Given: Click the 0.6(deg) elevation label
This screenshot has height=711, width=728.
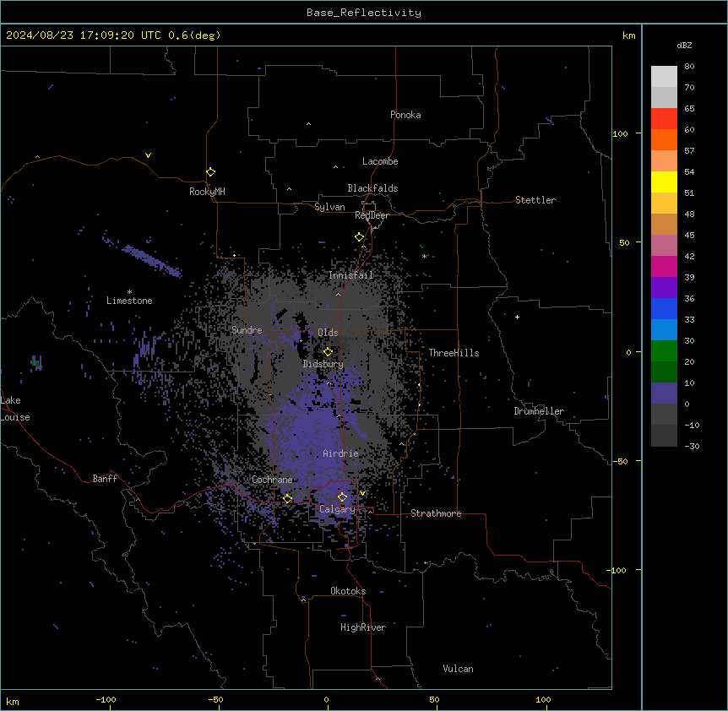Looking at the screenshot, I should pos(194,35).
